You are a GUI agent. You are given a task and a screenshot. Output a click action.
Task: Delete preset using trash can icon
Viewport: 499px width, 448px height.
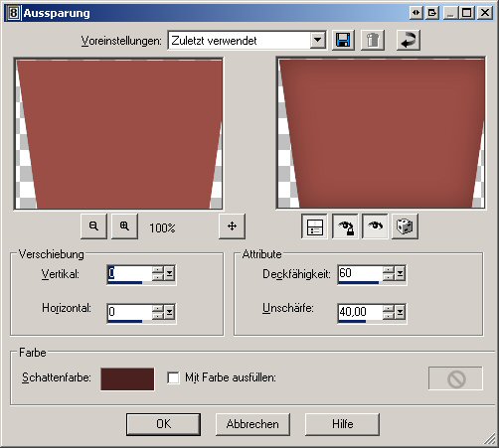373,41
